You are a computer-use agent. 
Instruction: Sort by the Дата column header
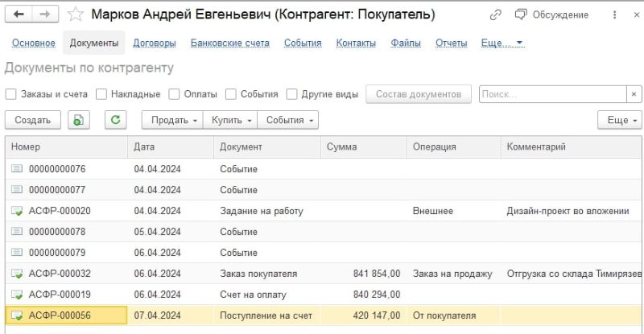click(x=171, y=146)
